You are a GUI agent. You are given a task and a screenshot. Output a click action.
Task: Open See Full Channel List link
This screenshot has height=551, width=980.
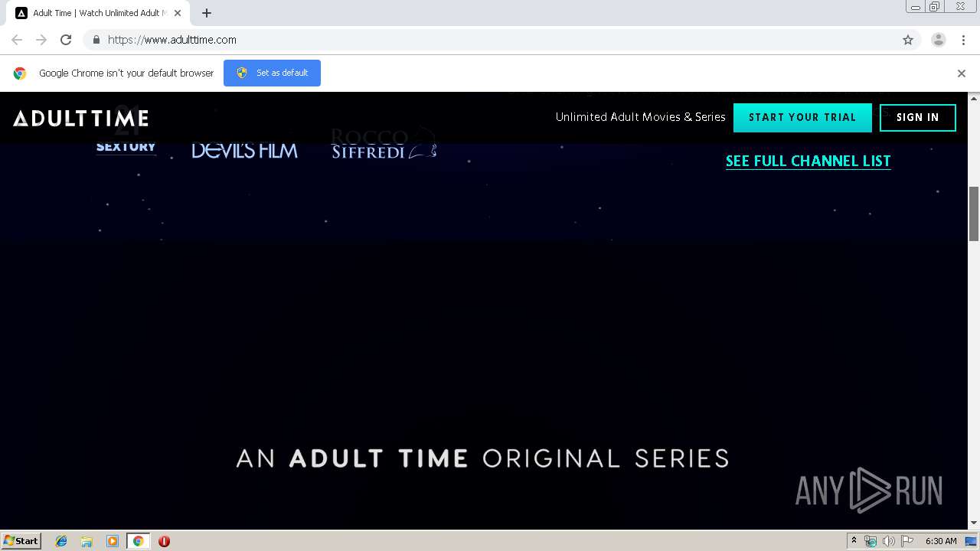pos(808,161)
